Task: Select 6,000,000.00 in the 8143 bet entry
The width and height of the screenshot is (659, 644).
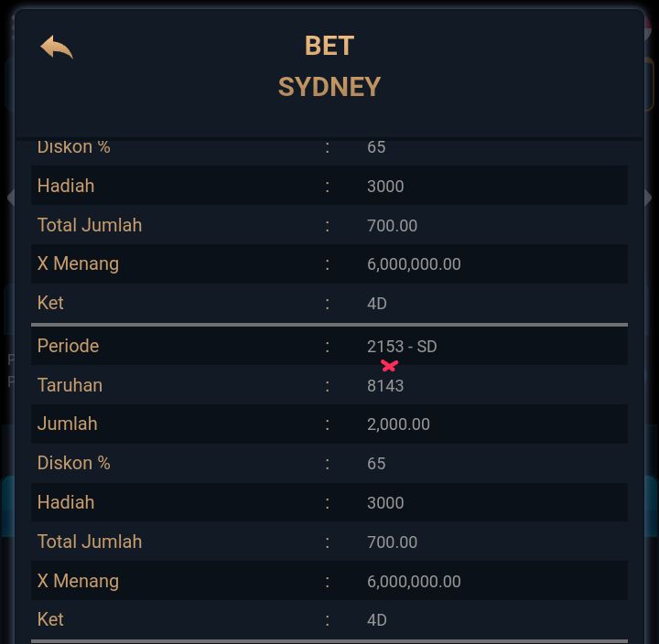Action: pyautogui.click(x=414, y=582)
